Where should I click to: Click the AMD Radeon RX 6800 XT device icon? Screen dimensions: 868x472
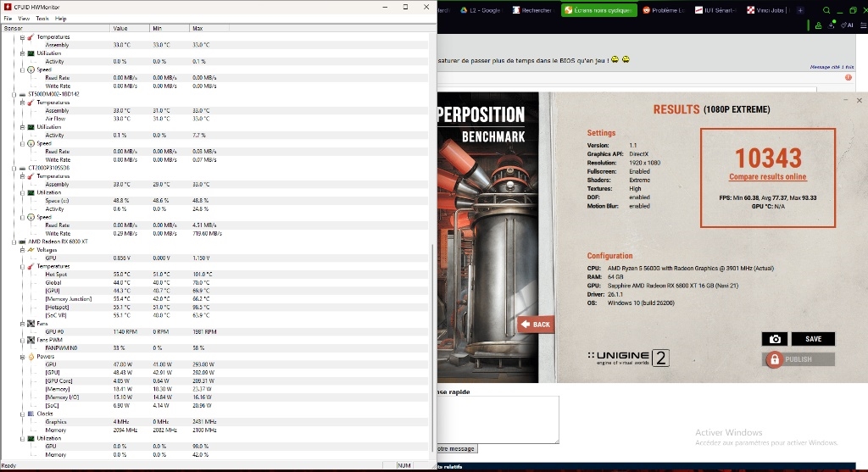[22, 242]
